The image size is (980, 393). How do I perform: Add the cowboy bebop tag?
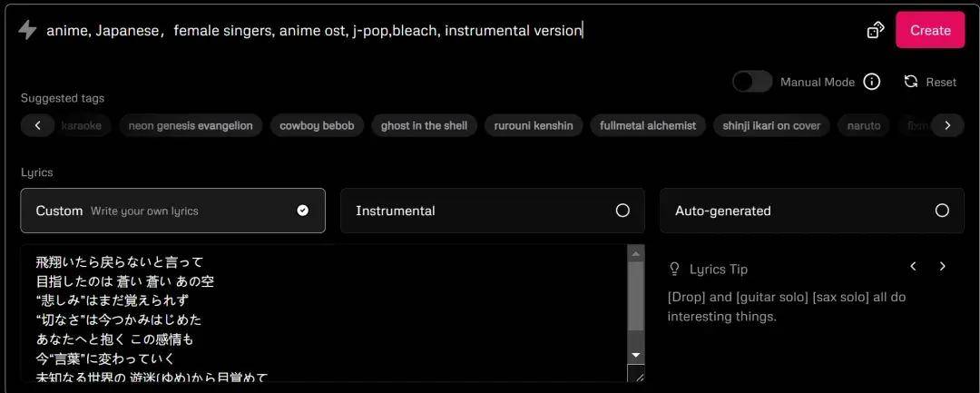point(317,125)
